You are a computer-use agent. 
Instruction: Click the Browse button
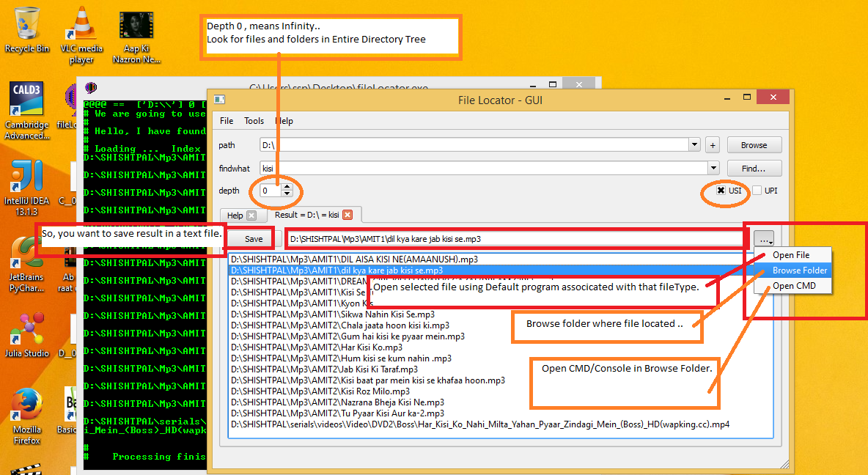coord(754,145)
